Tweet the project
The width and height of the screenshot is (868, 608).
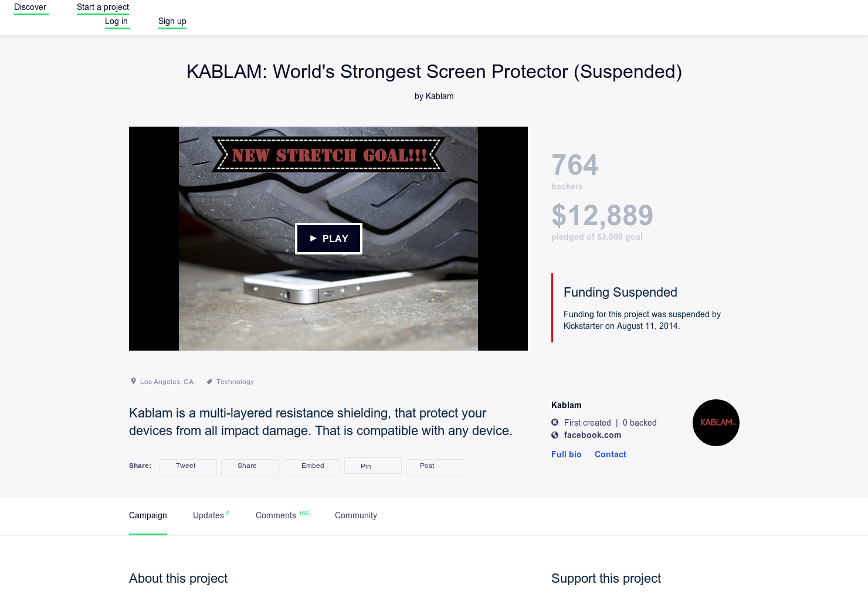point(188,466)
